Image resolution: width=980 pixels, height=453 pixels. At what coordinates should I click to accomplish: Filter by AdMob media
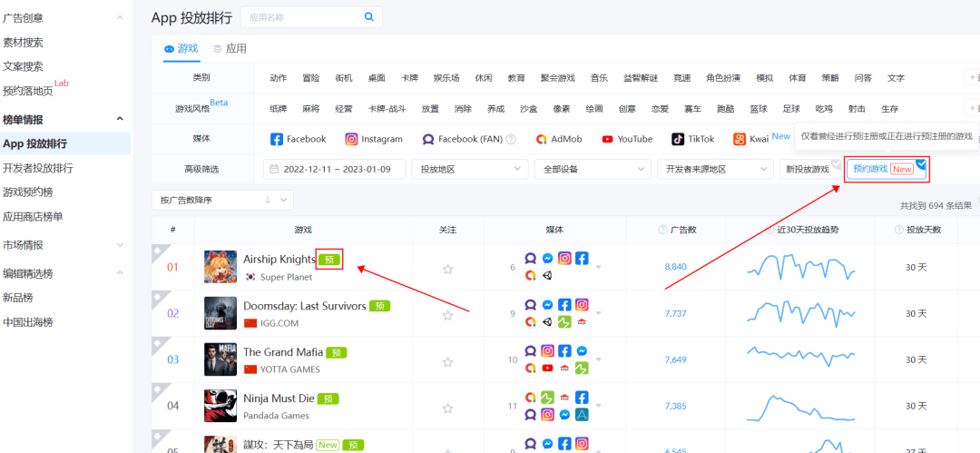[559, 139]
